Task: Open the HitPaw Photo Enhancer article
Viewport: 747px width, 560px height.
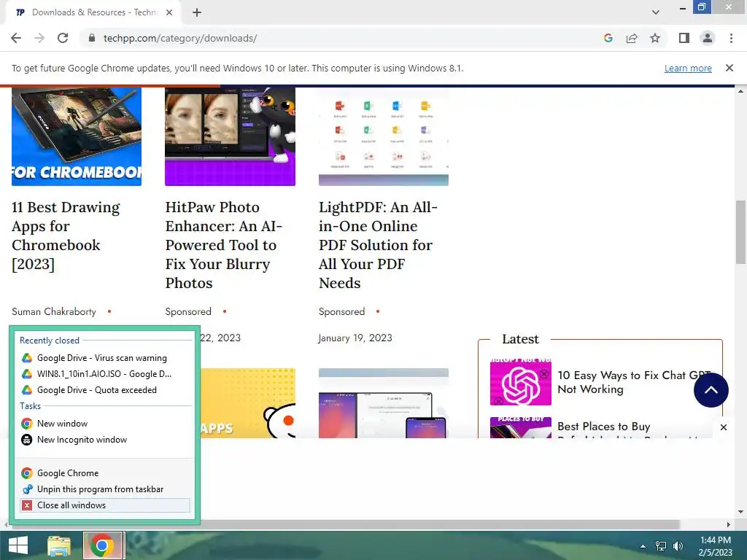Action: 224,245
